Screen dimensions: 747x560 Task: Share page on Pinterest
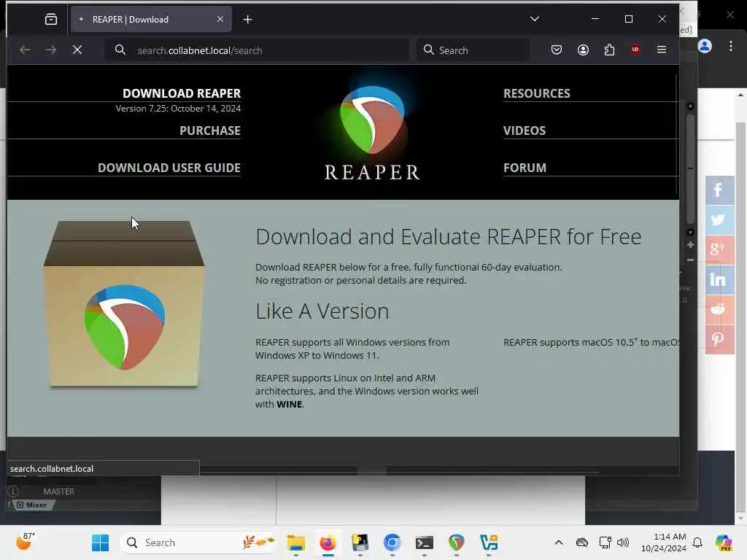pos(719,340)
